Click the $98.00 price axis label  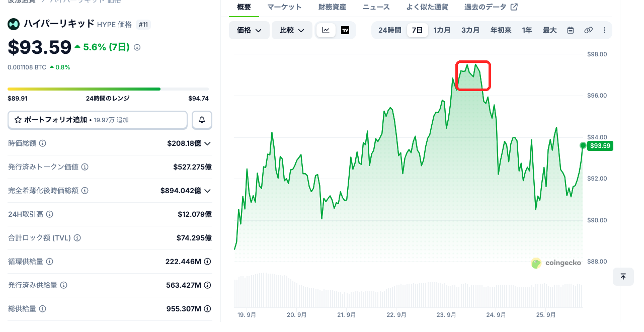pos(597,54)
